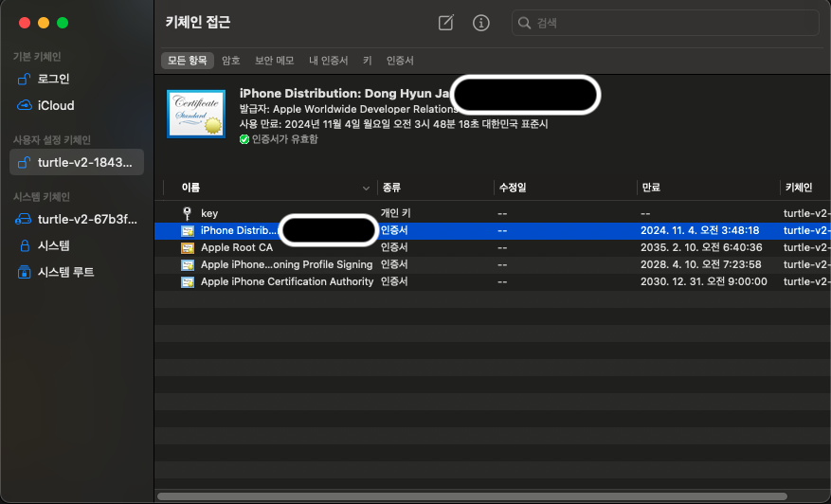Click the folder lock icon beside 시스템 루트
Screen dimensions: 831x504
(24, 272)
